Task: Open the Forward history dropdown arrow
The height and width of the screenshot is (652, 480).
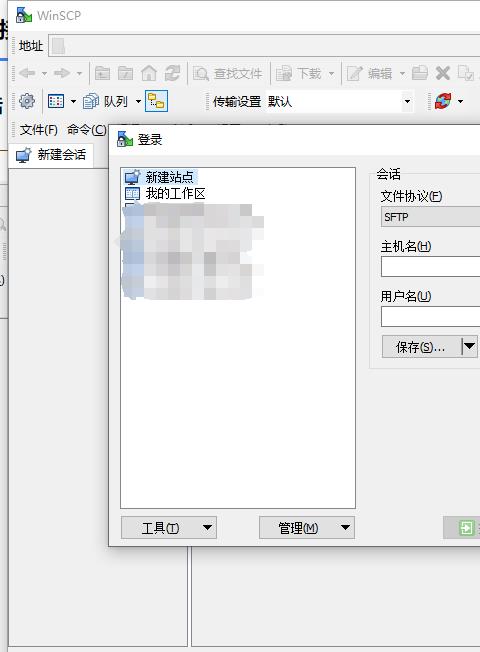Action: pyautogui.click(x=79, y=74)
